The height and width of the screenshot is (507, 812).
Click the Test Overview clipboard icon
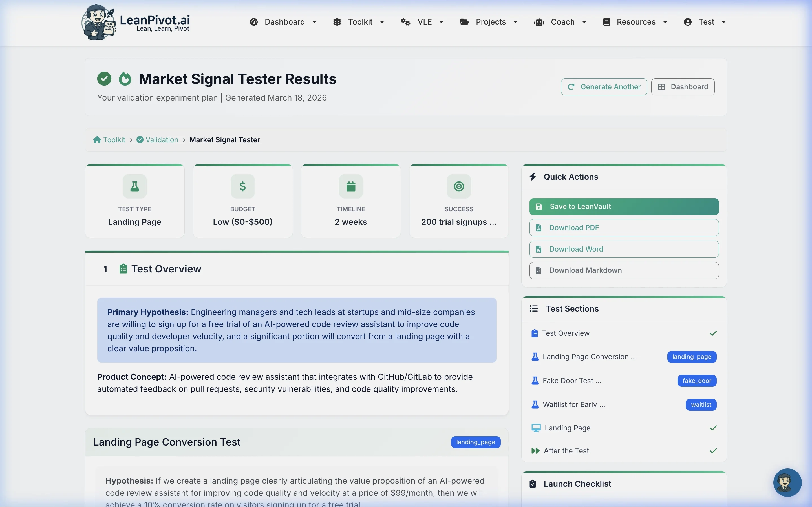coord(123,268)
